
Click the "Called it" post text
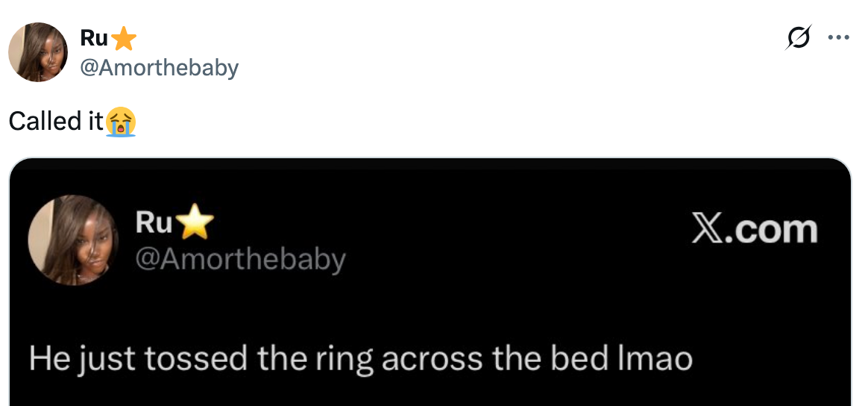pos(56,122)
